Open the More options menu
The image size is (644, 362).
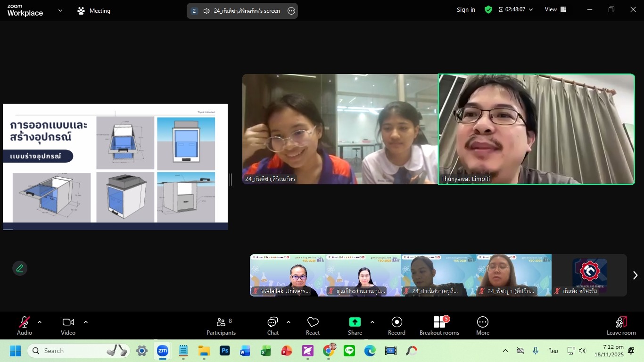point(482,326)
